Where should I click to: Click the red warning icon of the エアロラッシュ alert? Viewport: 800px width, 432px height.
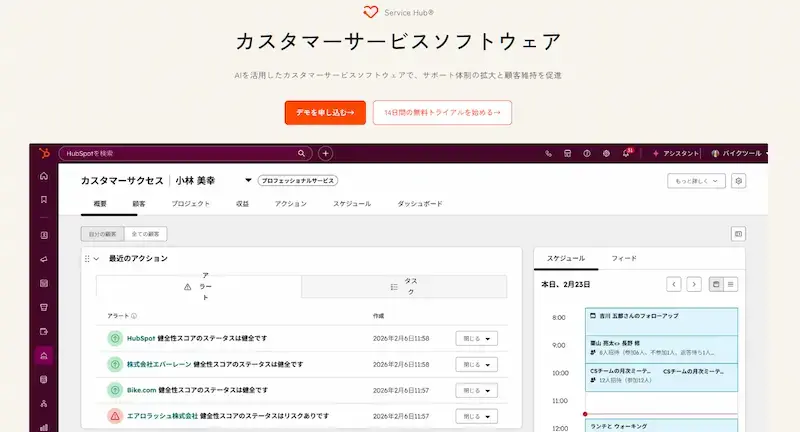tap(115, 416)
